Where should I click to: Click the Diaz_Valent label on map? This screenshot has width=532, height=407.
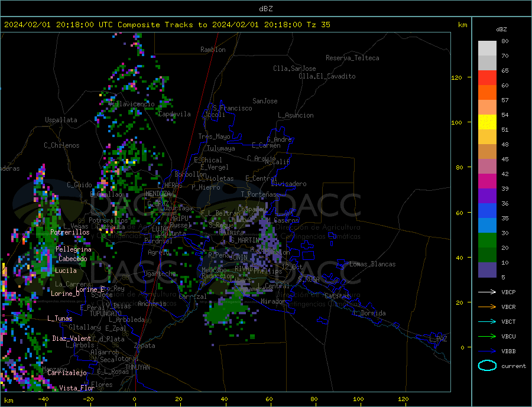72,338
